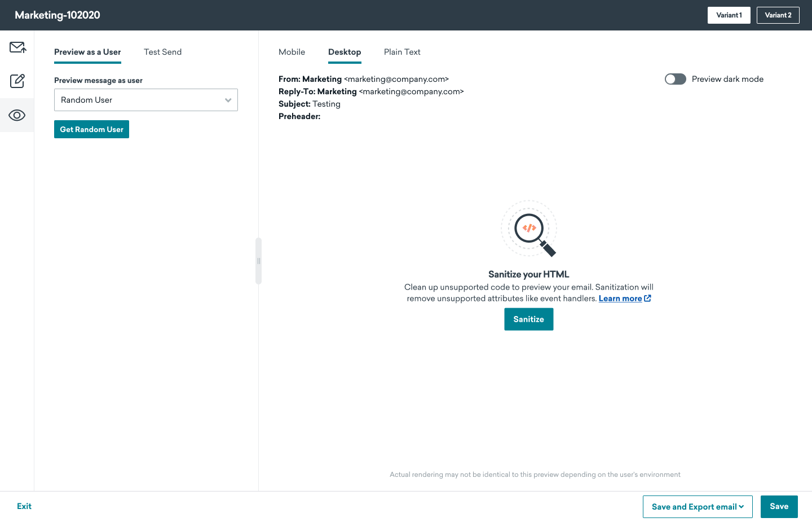Toggle Preview dark mode switch

coord(675,79)
